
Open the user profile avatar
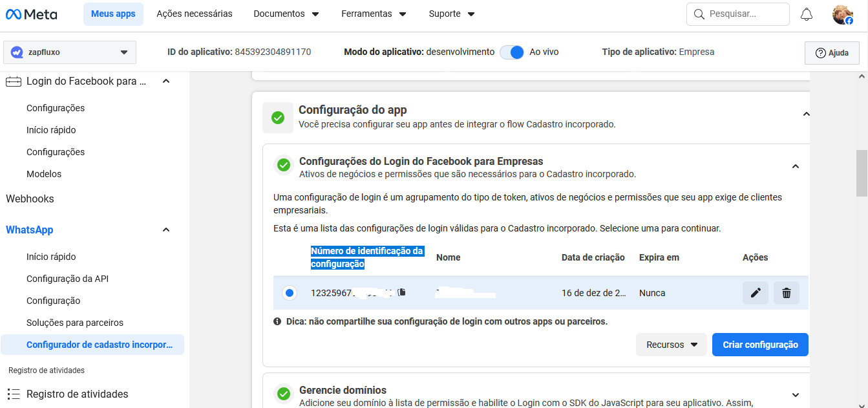[842, 14]
